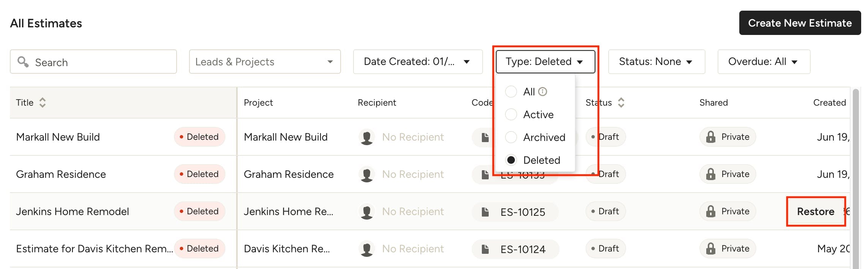Viewport: 868px width, 269px height.
Task: Click Jenkins Home Re... project cell
Action: [289, 212]
